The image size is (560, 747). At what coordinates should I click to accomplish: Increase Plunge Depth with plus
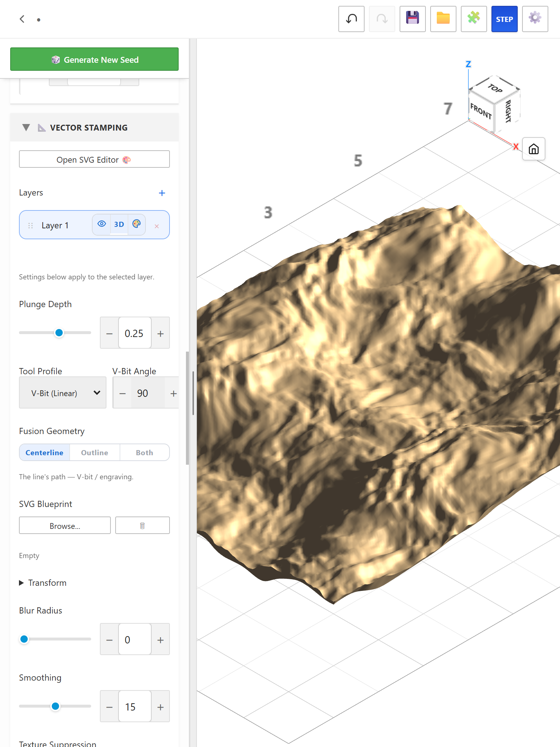[x=160, y=333]
